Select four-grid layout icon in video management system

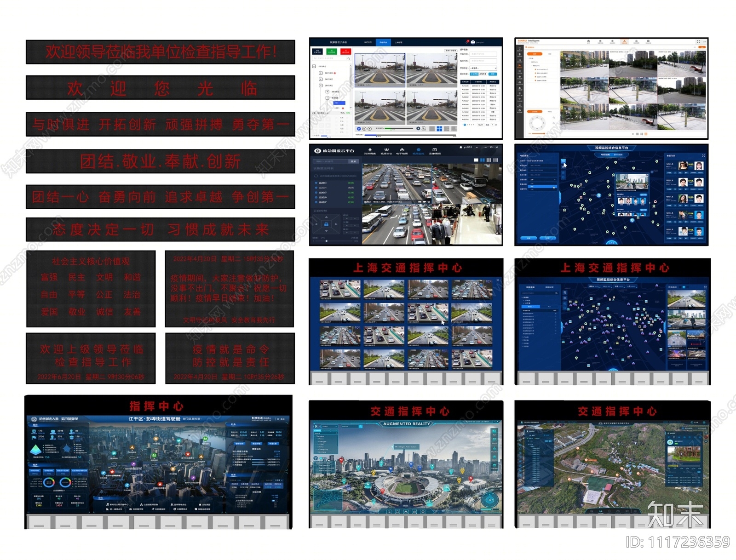point(439,129)
